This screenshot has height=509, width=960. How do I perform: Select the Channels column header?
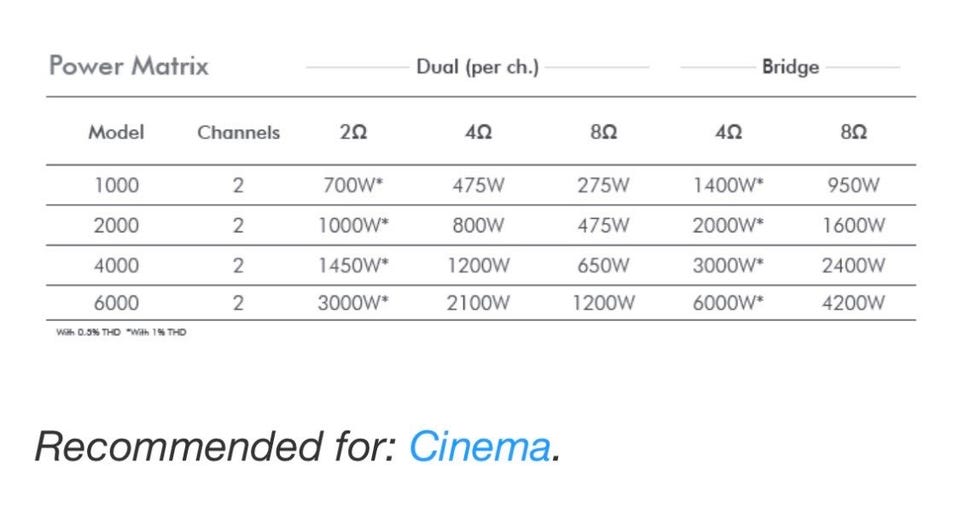[x=238, y=132]
